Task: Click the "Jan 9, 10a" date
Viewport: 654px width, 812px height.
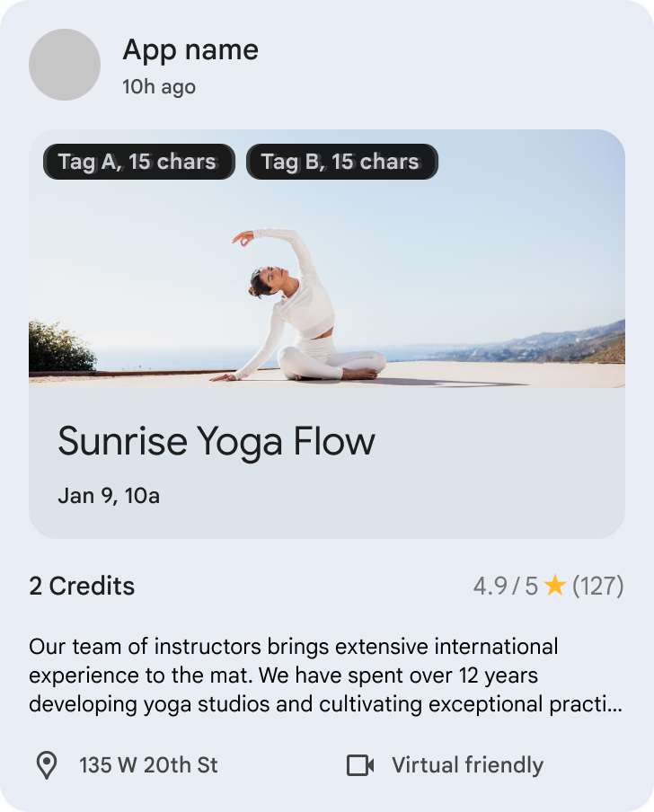Action: 109,495
